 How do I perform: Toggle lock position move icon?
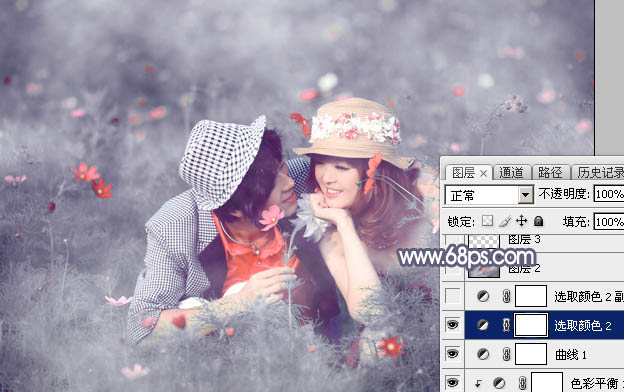521,221
